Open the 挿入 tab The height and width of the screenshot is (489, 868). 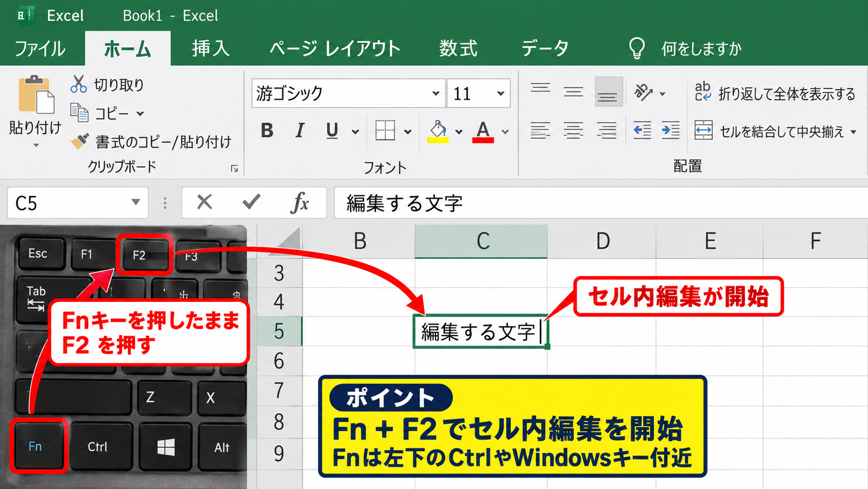211,49
